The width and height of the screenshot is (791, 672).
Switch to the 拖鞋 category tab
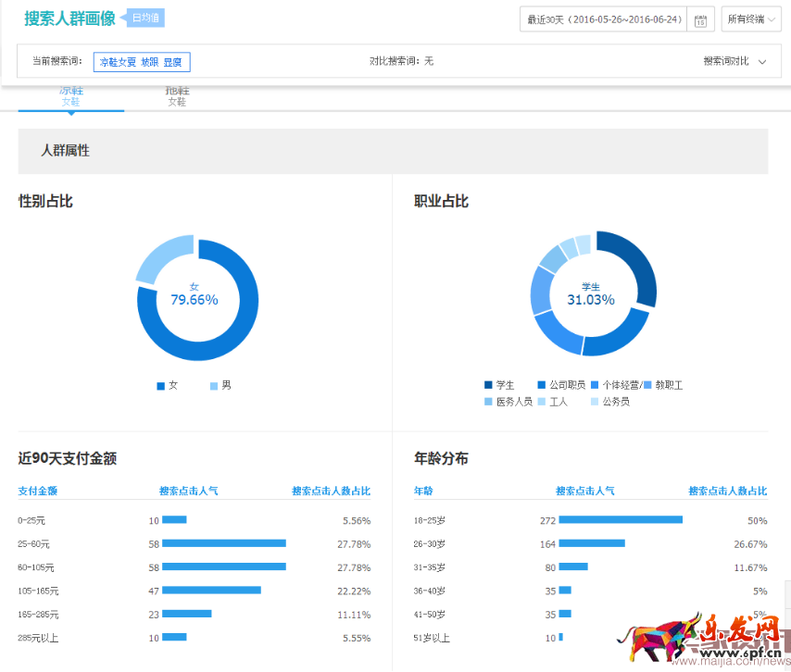click(x=177, y=95)
